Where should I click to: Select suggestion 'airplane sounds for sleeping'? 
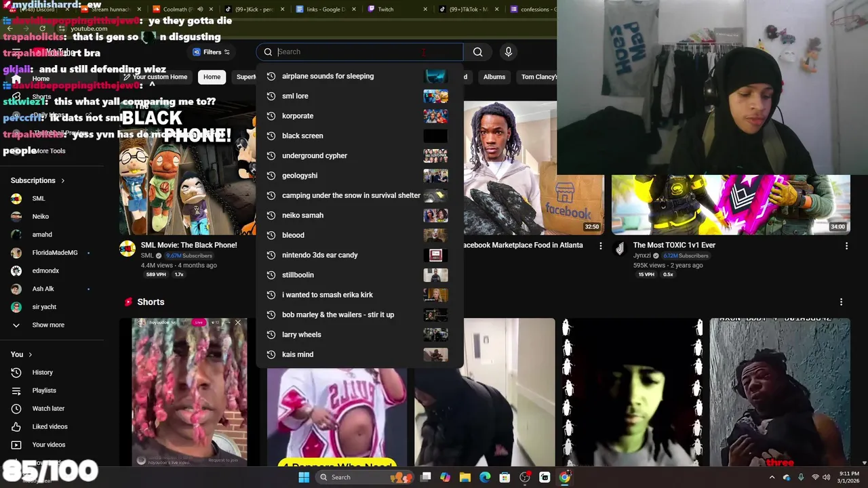coord(359,76)
